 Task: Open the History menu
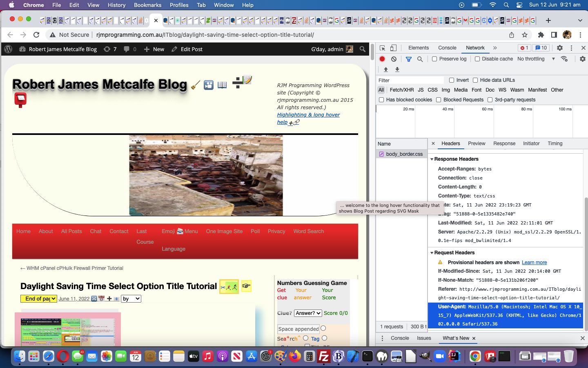[116, 5]
